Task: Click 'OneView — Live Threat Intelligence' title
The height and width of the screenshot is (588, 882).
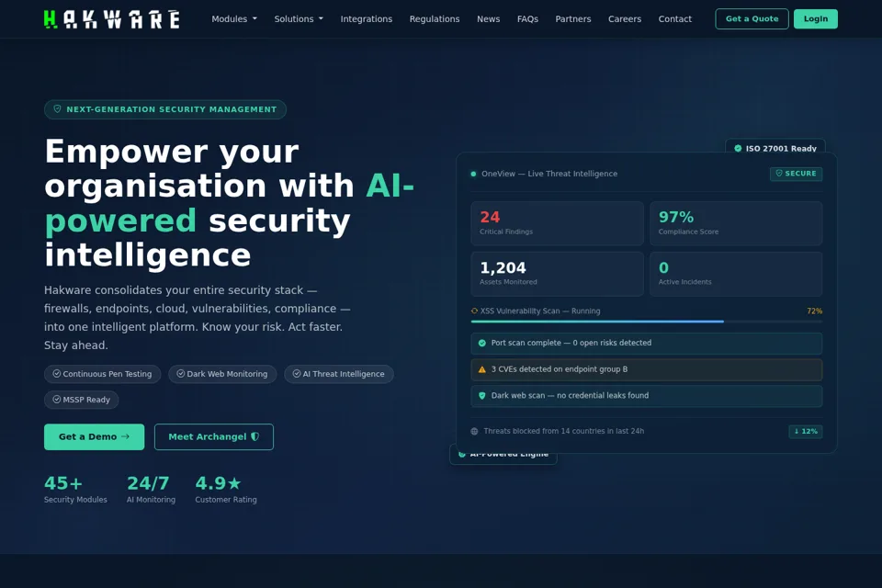Action: (549, 174)
